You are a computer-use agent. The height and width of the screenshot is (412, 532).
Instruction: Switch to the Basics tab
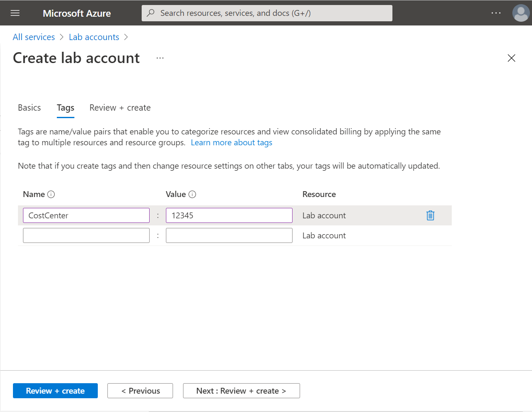point(29,107)
